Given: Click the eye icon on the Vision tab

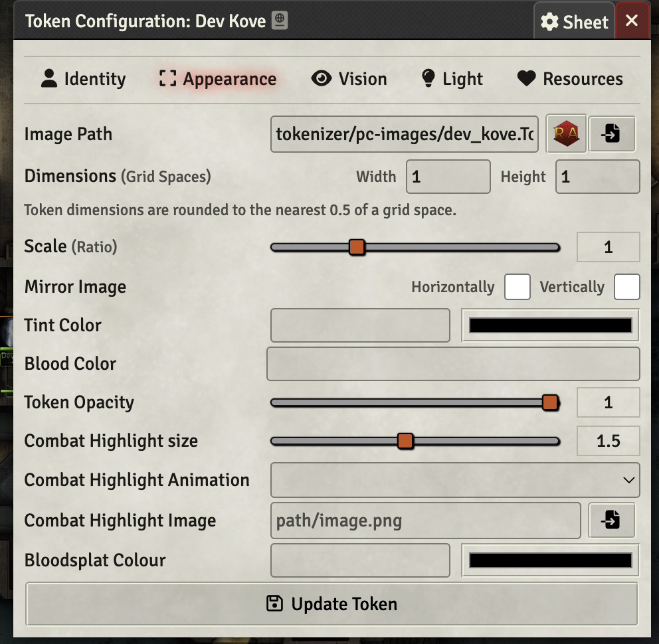Looking at the screenshot, I should click(x=323, y=78).
